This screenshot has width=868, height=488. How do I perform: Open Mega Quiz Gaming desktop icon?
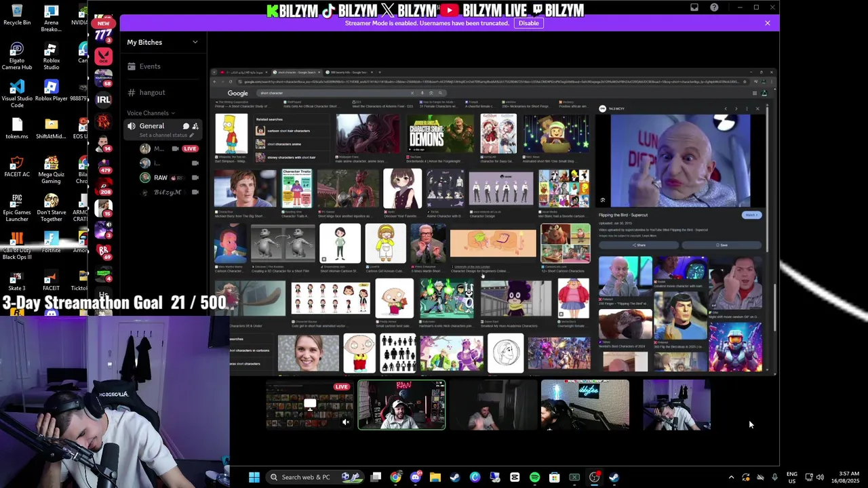(x=52, y=170)
